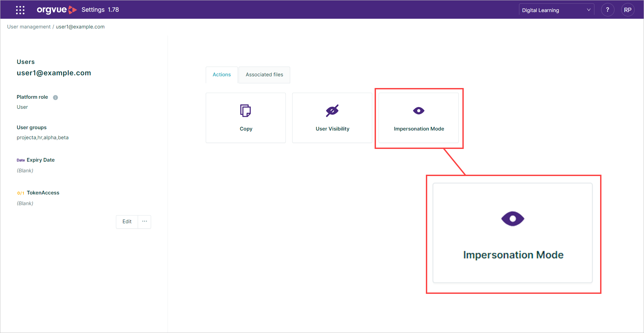Click the Copy card label

[246, 129]
